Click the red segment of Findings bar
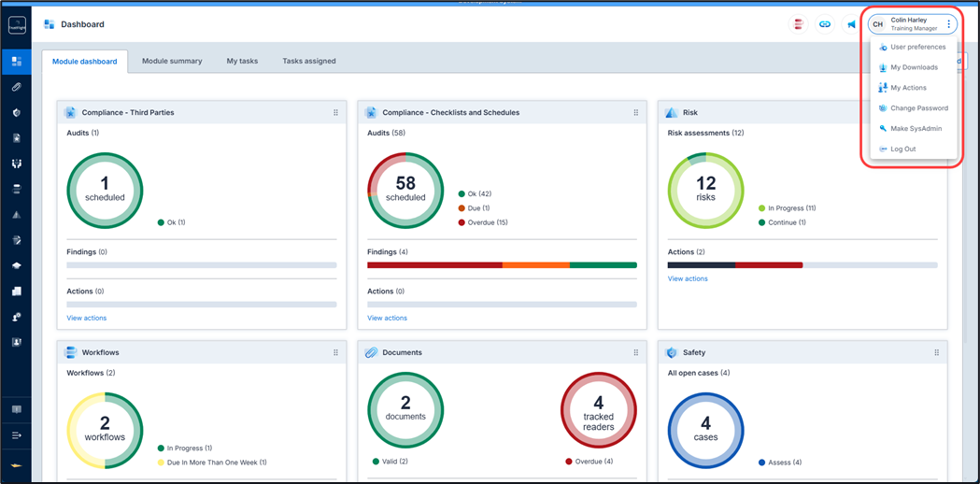Screen dimensions: 980x484 click(x=434, y=265)
